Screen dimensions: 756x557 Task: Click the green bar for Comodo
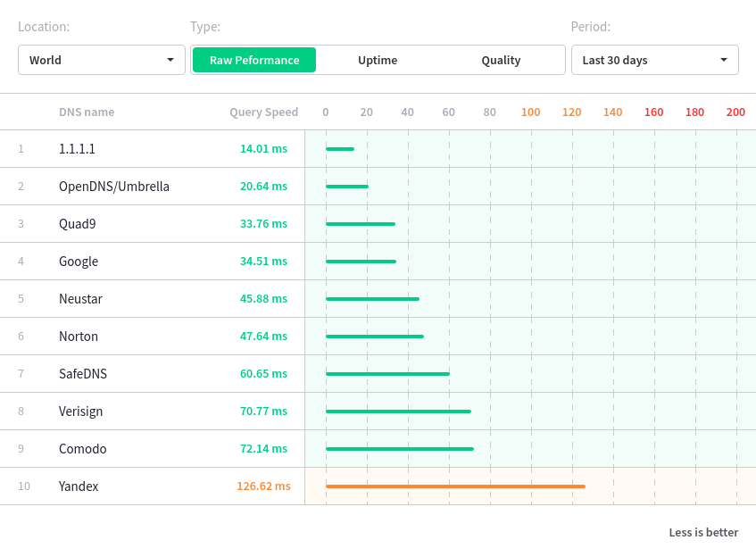400,449
